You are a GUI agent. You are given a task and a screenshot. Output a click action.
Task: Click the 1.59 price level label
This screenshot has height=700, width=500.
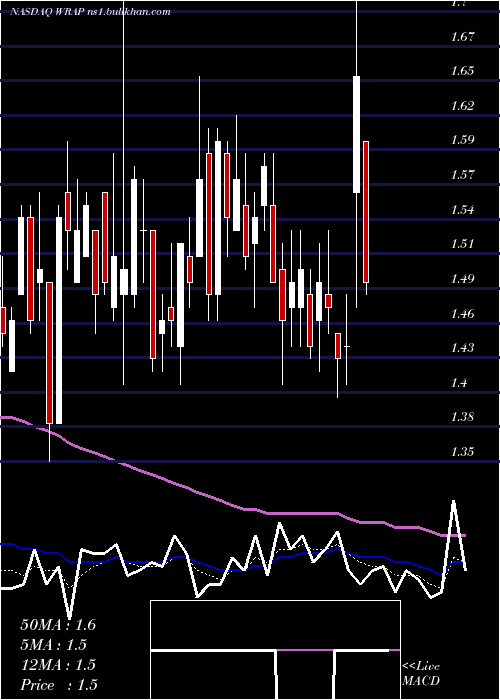tap(462, 140)
